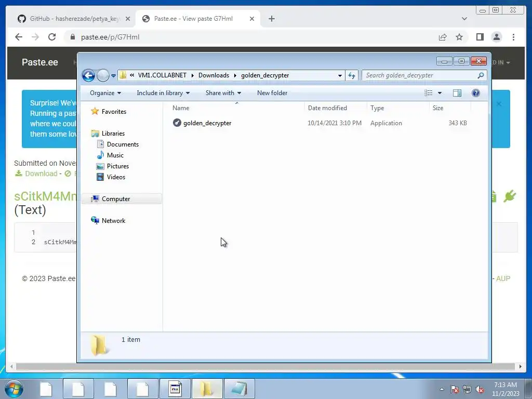This screenshot has width=532, height=399.
Task: Open the browser profile avatar
Action: point(496,37)
